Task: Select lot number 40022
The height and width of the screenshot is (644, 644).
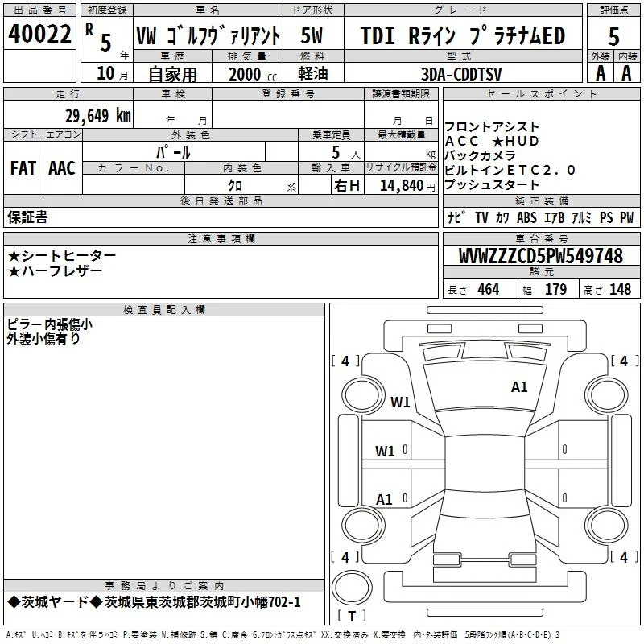Action: (x=39, y=34)
